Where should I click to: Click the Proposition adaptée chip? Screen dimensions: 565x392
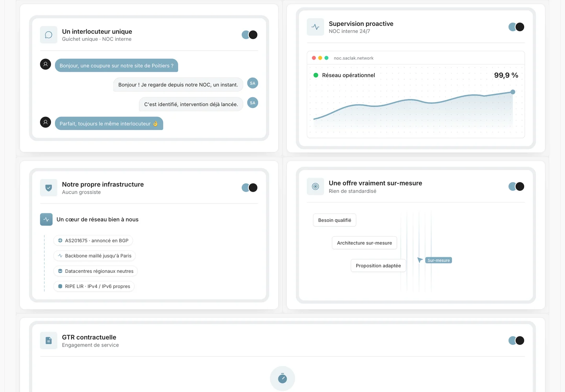tap(378, 266)
